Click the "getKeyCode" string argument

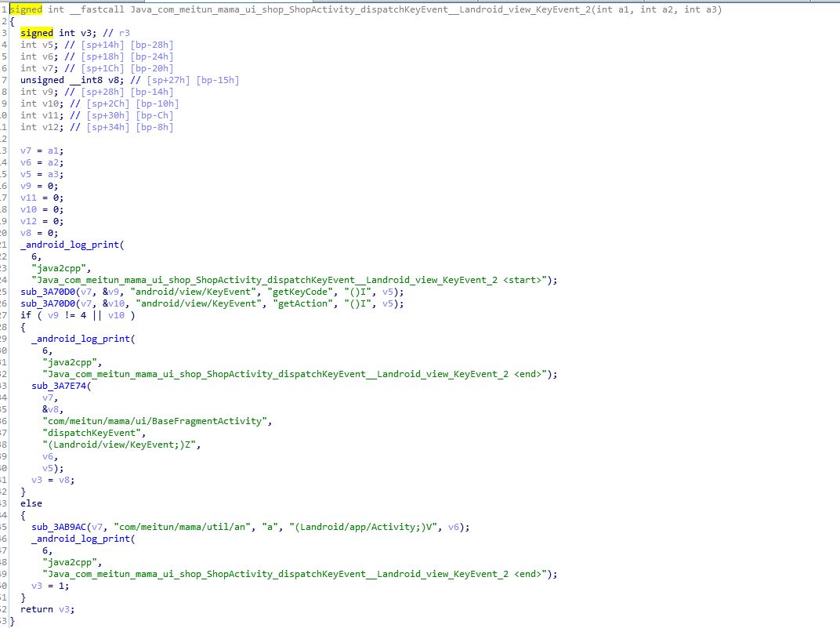pyautogui.click(x=302, y=292)
